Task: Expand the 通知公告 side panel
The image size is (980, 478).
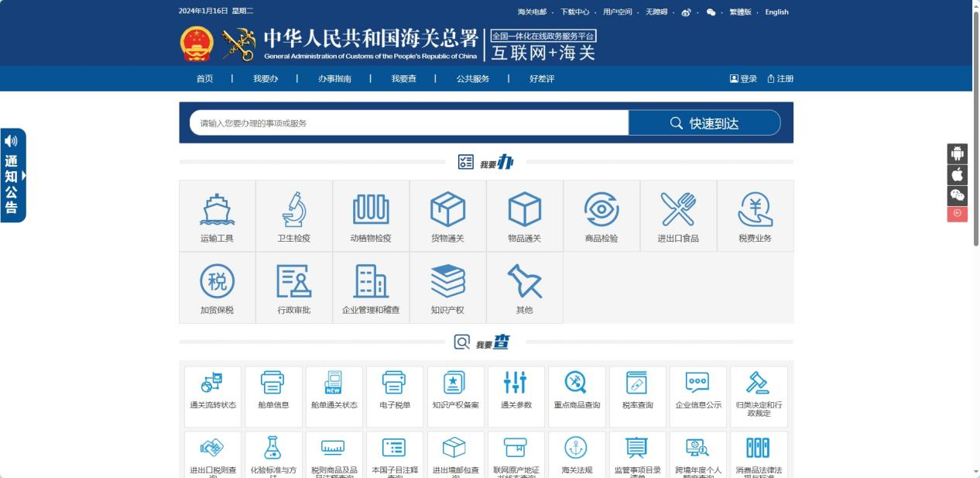Action: pos(13,175)
